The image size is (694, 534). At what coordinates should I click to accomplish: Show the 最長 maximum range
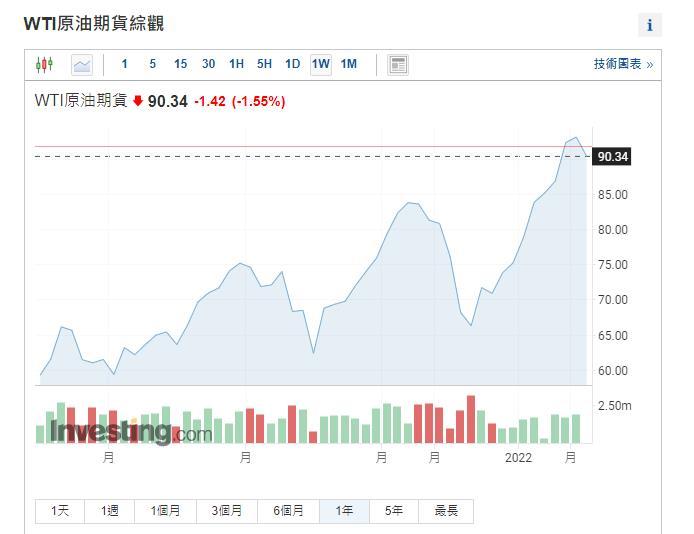pyautogui.click(x=446, y=511)
